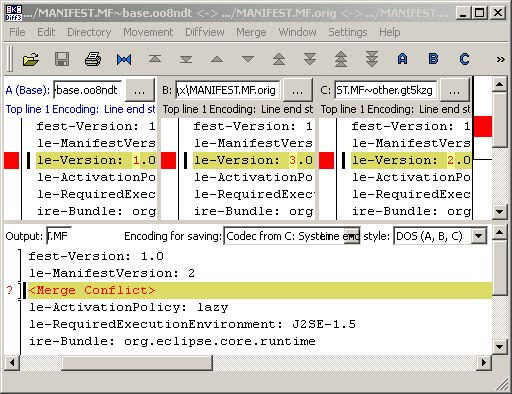Viewport: 512px width, 394px height.
Task: Select highlighted Version 2.0 line in pane C
Action: coord(411,160)
